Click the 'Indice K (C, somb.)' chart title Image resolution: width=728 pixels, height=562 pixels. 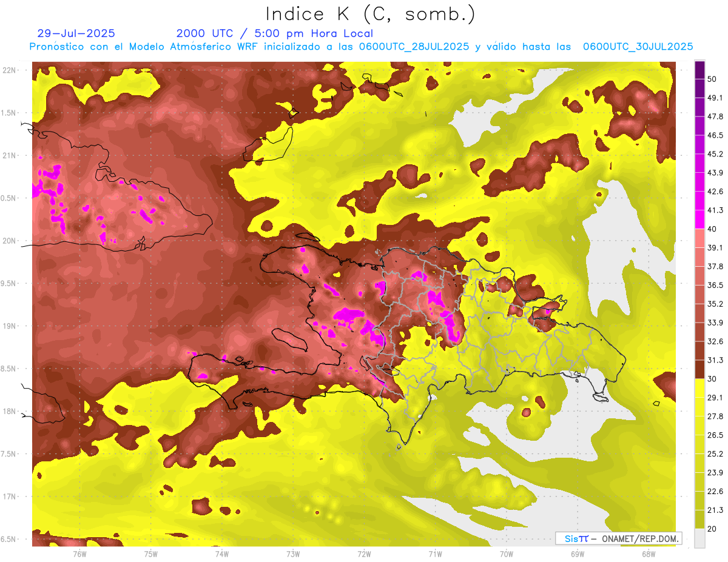pyautogui.click(x=370, y=14)
